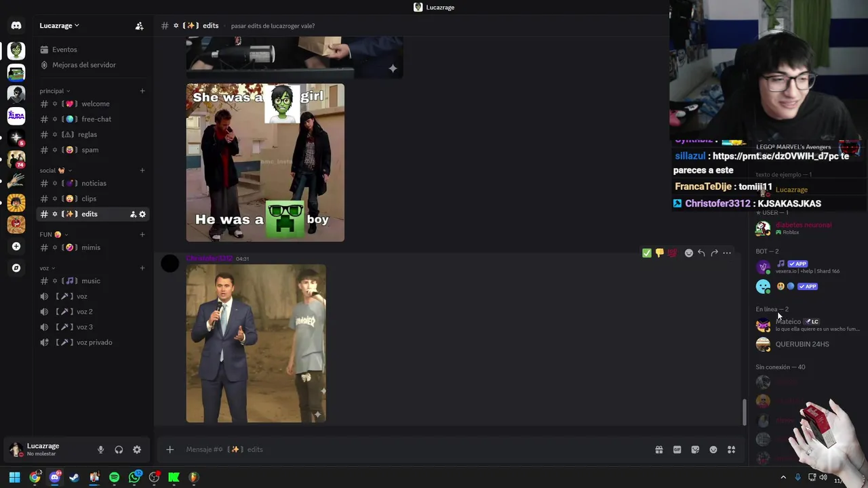Viewport: 868px width, 488px height.
Task: Go to the reglas channel
Action: (92, 134)
